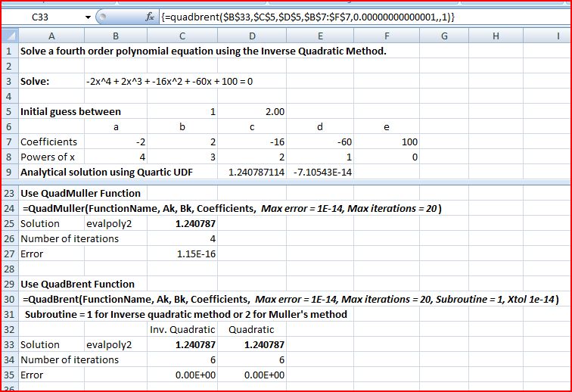Image resolution: width=572 pixels, height=392 pixels.
Task: Select row 33 header
Action: click(x=8, y=344)
